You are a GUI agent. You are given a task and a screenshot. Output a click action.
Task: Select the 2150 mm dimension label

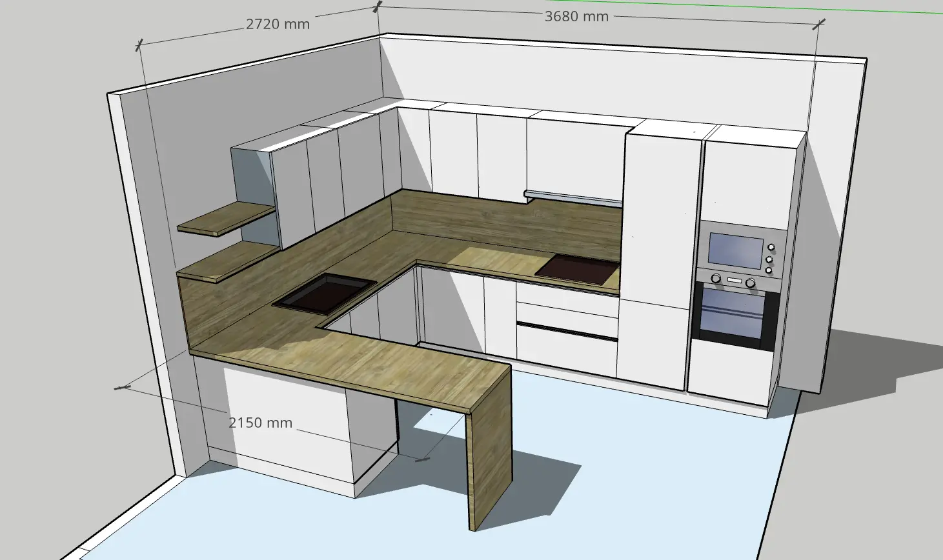[260, 423]
